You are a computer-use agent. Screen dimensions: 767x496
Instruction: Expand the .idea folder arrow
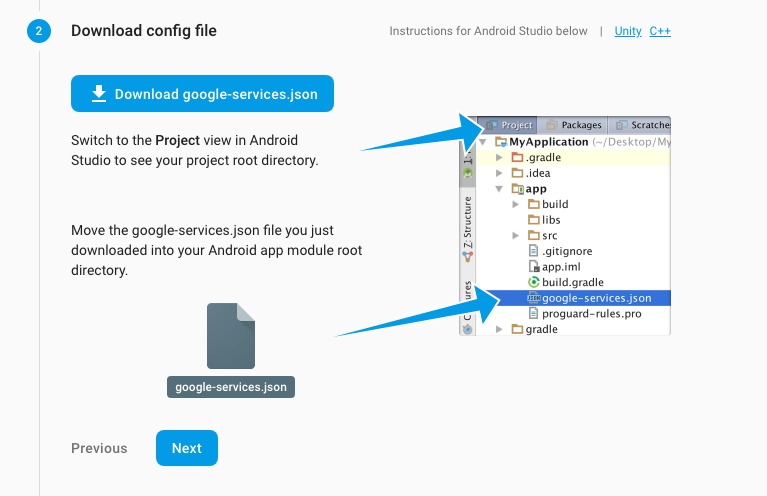point(499,173)
